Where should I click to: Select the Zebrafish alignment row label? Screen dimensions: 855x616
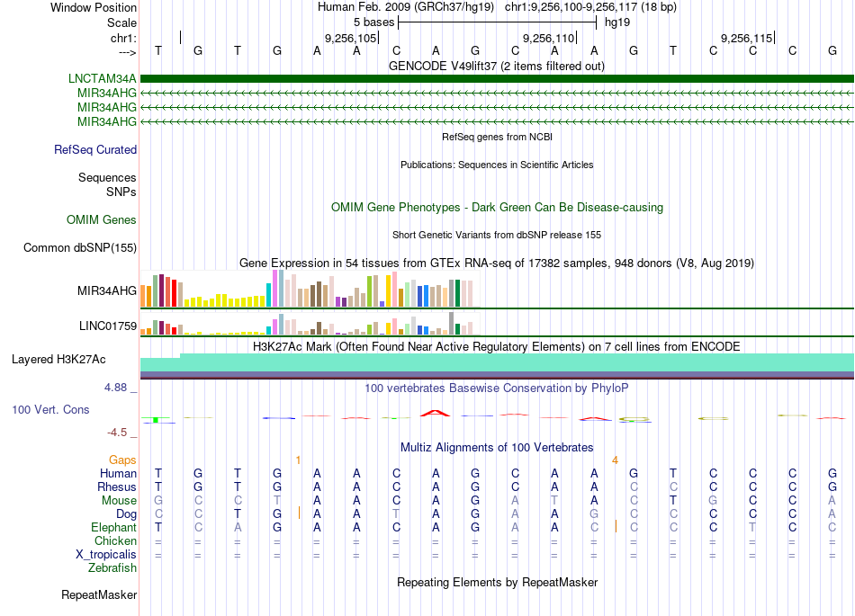[112, 568]
